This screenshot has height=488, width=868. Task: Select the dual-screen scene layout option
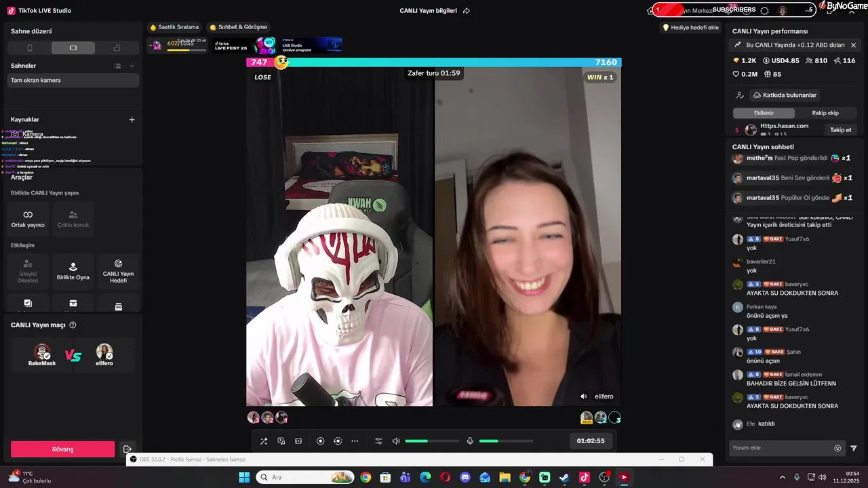coord(117,48)
